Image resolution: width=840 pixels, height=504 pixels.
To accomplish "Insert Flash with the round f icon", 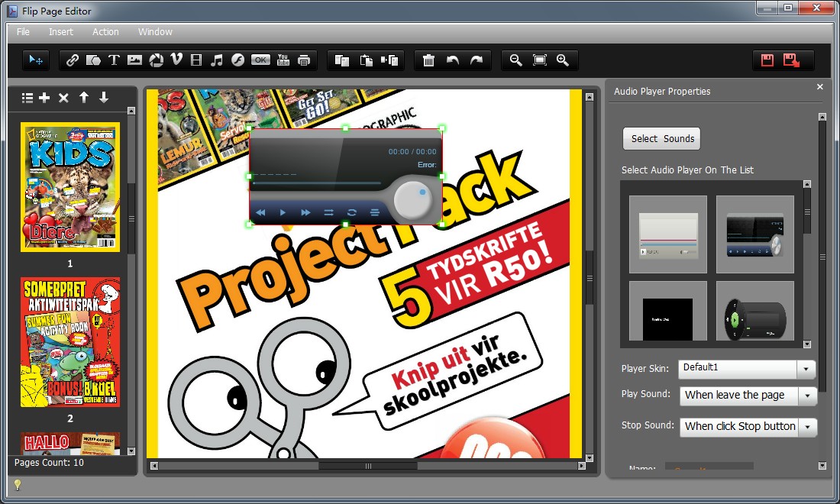I will click(x=237, y=60).
